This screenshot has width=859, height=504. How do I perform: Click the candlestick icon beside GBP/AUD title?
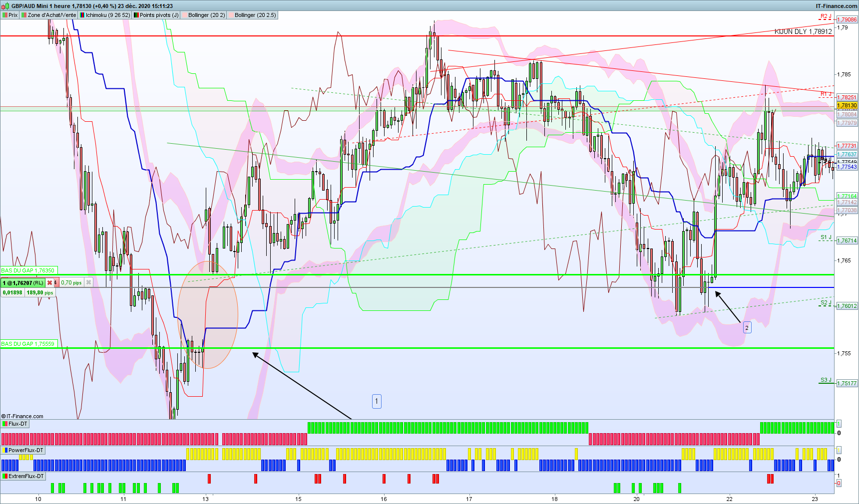(5, 6)
